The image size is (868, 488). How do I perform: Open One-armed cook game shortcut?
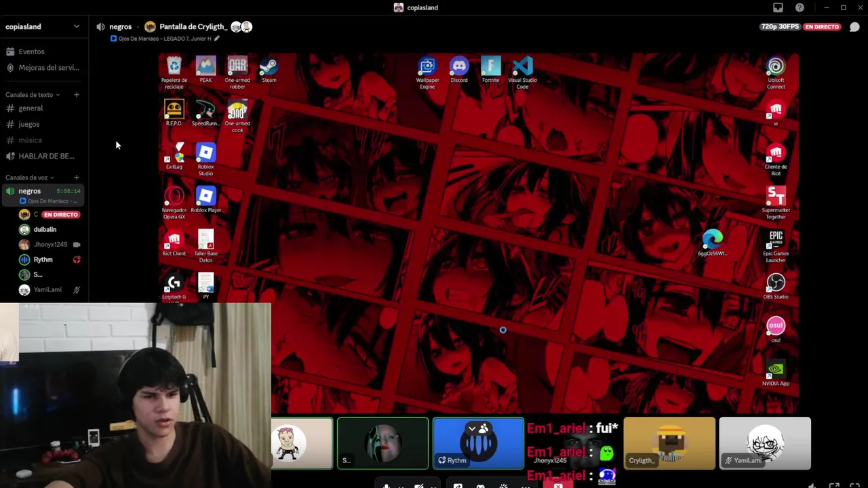[237, 117]
